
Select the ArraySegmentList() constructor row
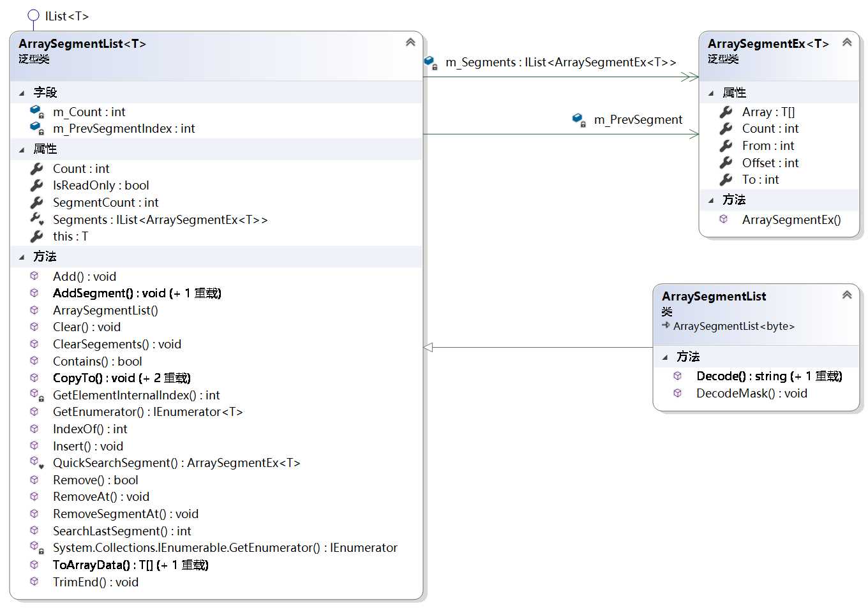(105, 310)
